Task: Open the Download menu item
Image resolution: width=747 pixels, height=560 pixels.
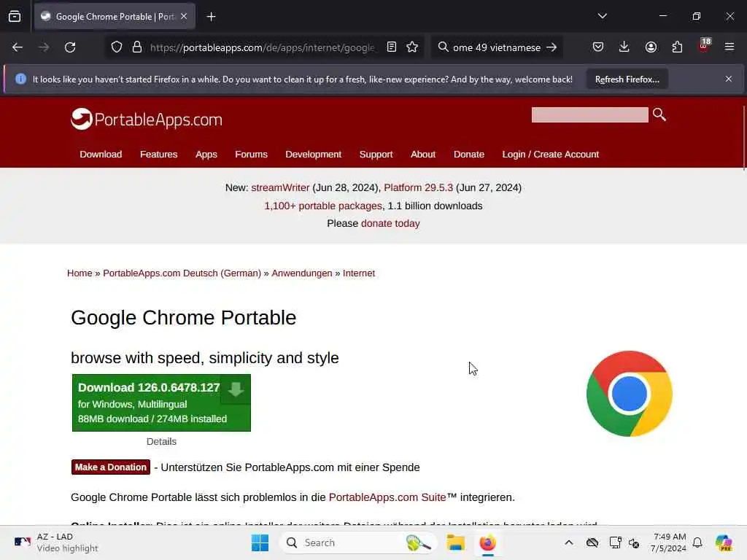Action: [x=101, y=155]
